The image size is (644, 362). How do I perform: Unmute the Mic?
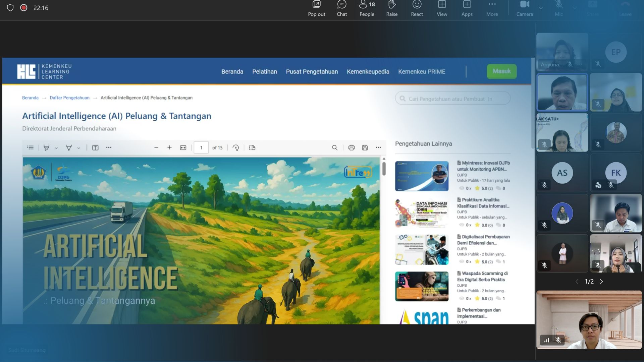point(558,8)
